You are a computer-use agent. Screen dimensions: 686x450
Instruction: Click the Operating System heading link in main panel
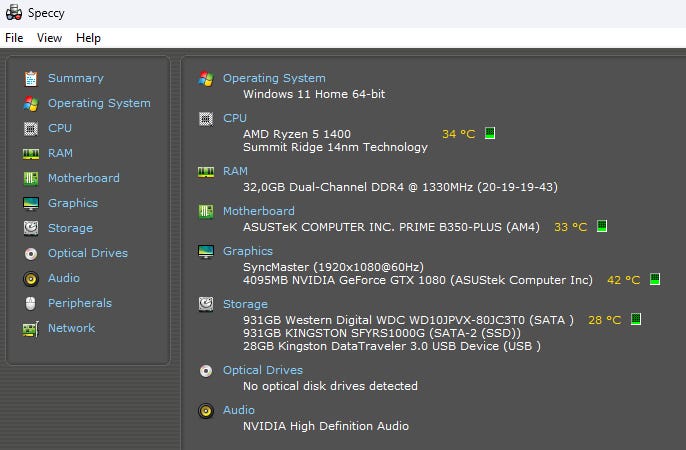(274, 78)
